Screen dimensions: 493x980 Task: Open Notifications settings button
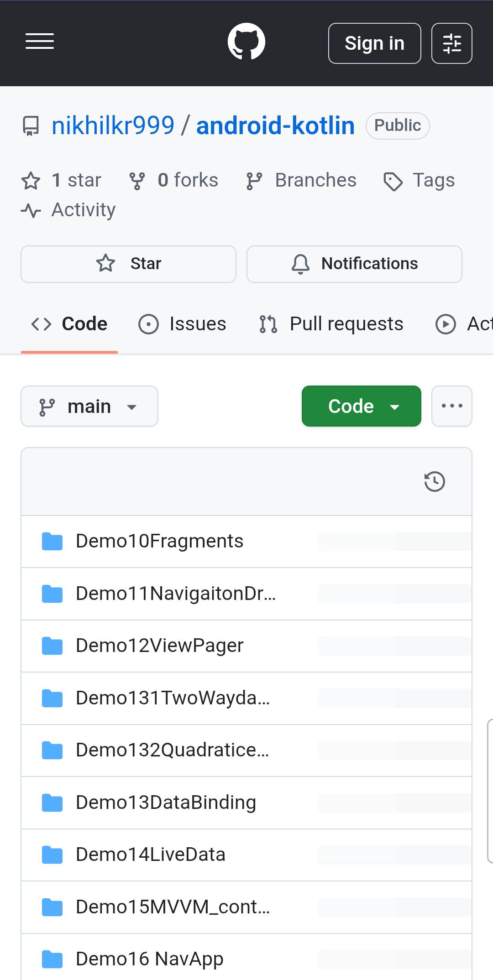[354, 264]
